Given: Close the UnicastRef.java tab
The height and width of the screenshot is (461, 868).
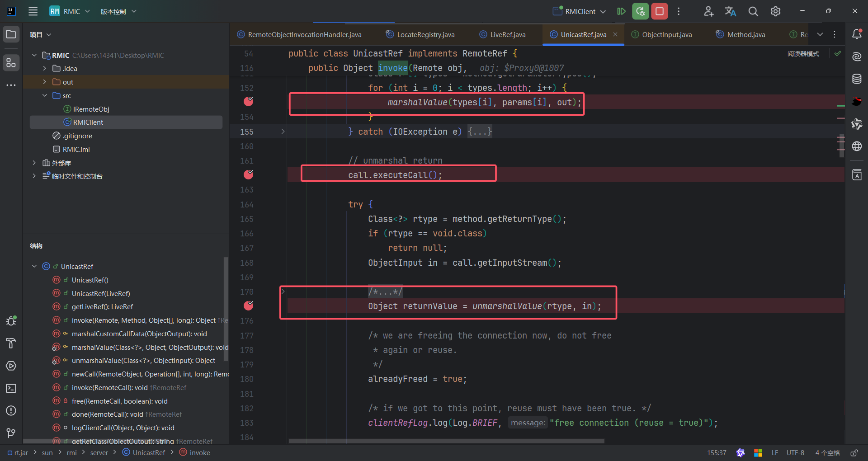Looking at the screenshot, I should (x=615, y=34).
